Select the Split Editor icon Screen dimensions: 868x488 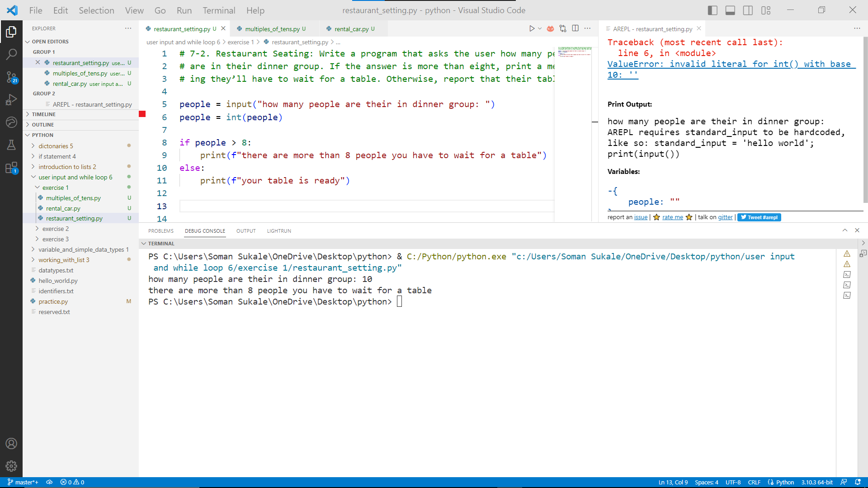[x=575, y=28]
